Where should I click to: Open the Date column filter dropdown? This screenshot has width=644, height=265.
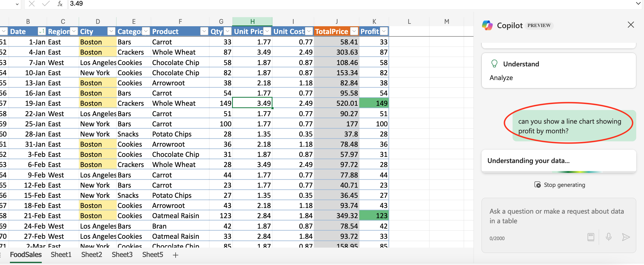(41, 32)
